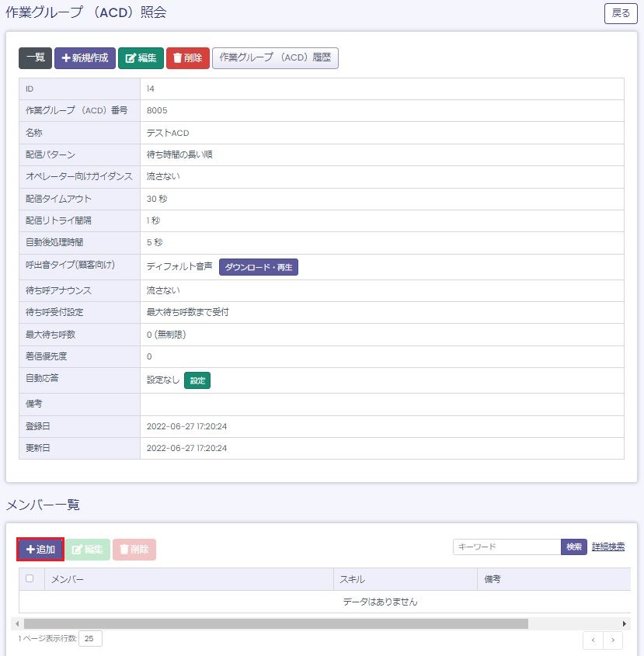Click the red 削除 trash button at top
The width and height of the screenshot is (644, 656).
tap(187, 58)
